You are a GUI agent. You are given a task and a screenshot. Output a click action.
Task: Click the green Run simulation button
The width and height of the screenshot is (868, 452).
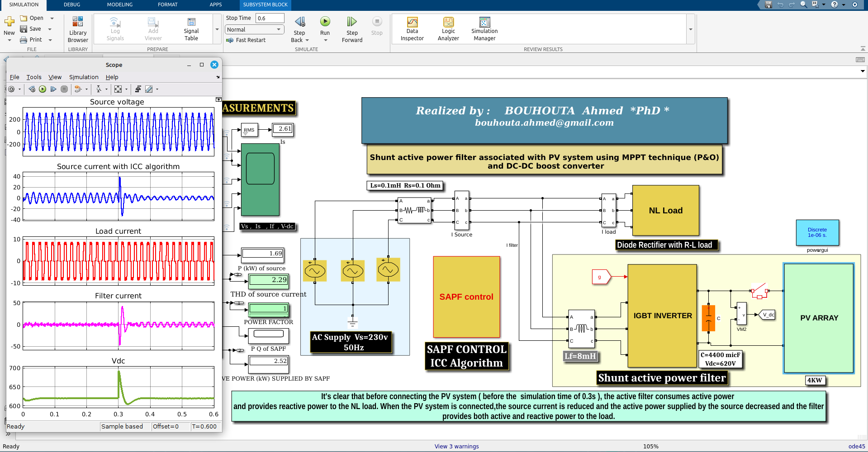click(x=325, y=21)
